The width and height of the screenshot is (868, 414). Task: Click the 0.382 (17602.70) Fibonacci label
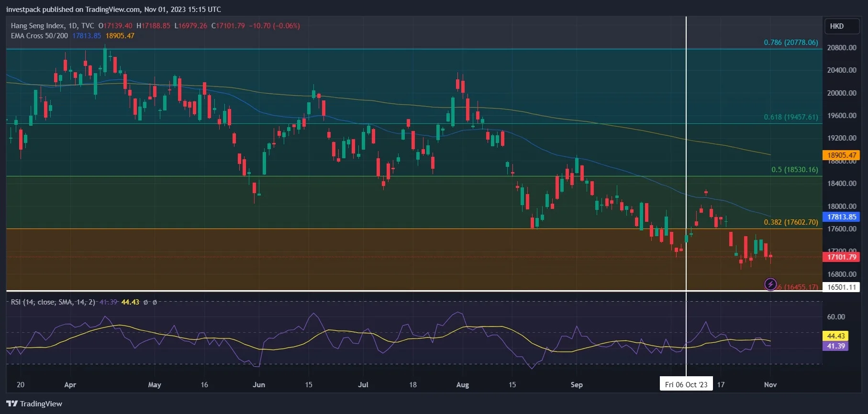791,222
